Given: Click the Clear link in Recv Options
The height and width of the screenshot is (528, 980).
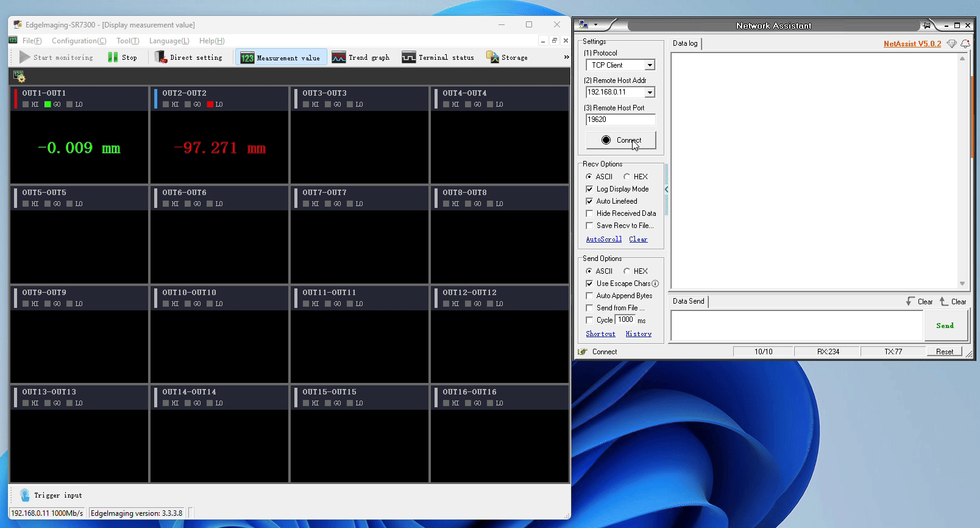Looking at the screenshot, I should click(638, 240).
